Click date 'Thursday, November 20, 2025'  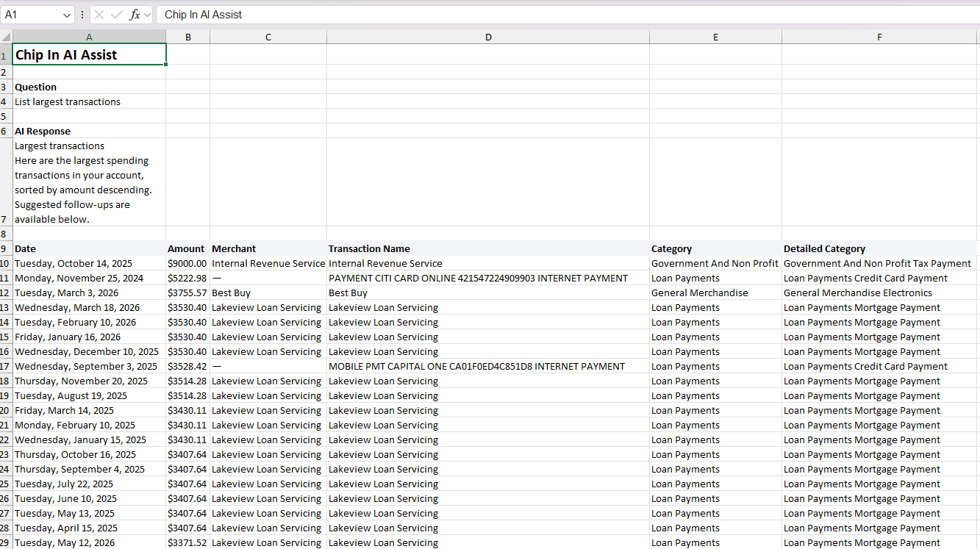click(89, 381)
